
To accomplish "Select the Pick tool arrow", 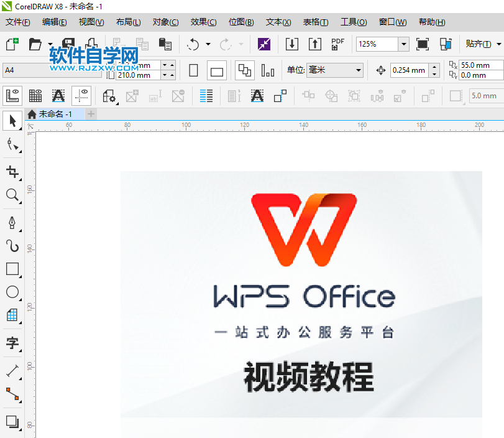I will [x=12, y=121].
